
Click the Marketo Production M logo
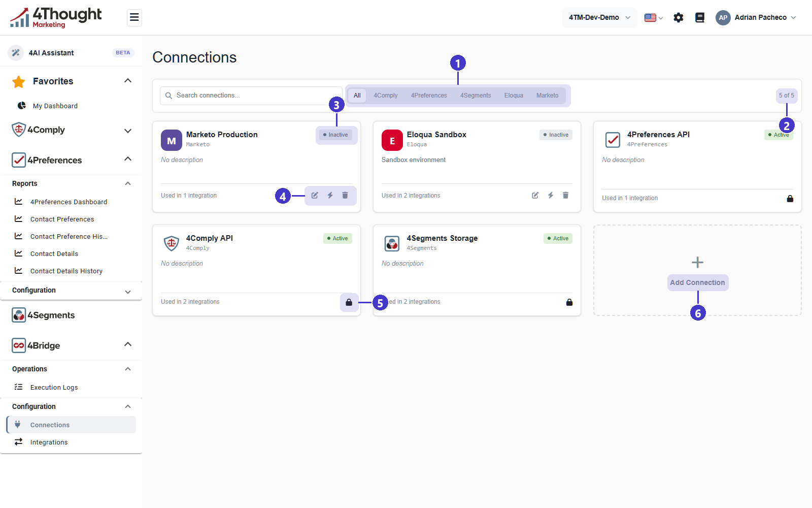pos(172,140)
